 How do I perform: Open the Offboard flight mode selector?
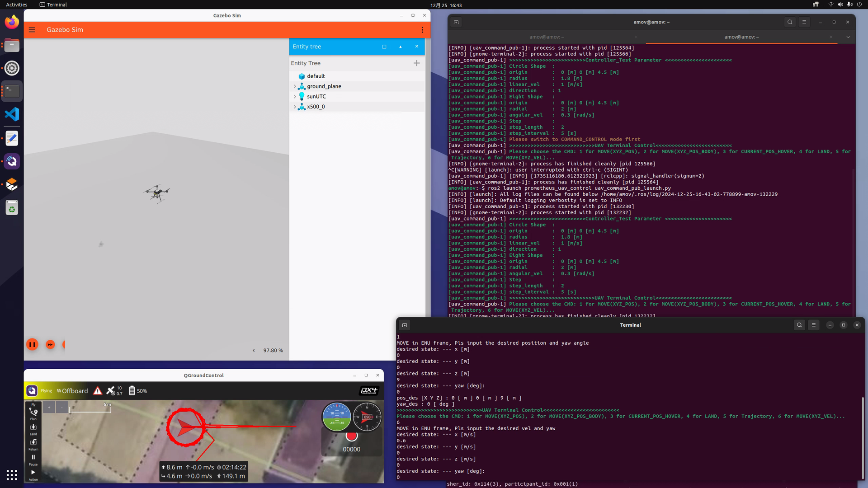pyautogui.click(x=72, y=391)
